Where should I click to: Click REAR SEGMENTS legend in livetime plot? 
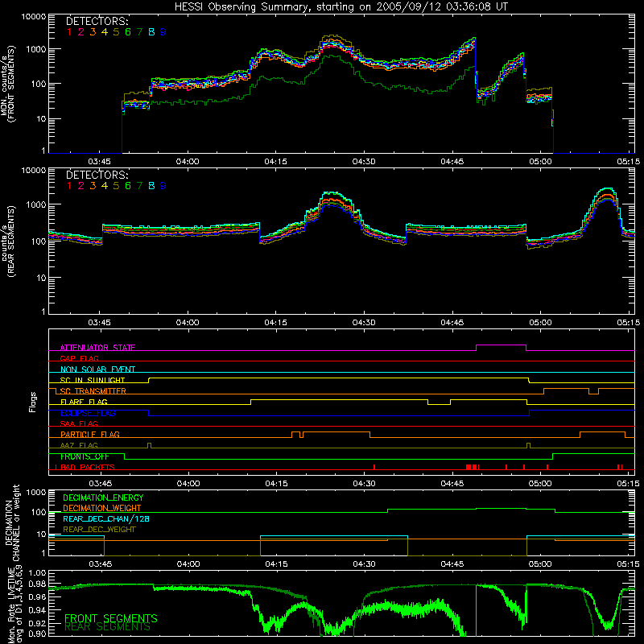pyautogui.click(x=107, y=627)
